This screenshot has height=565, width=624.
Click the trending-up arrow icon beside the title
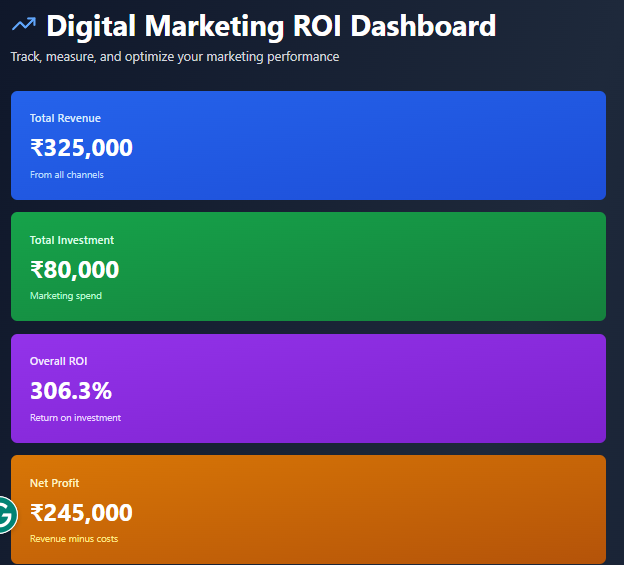pos(24,25)
